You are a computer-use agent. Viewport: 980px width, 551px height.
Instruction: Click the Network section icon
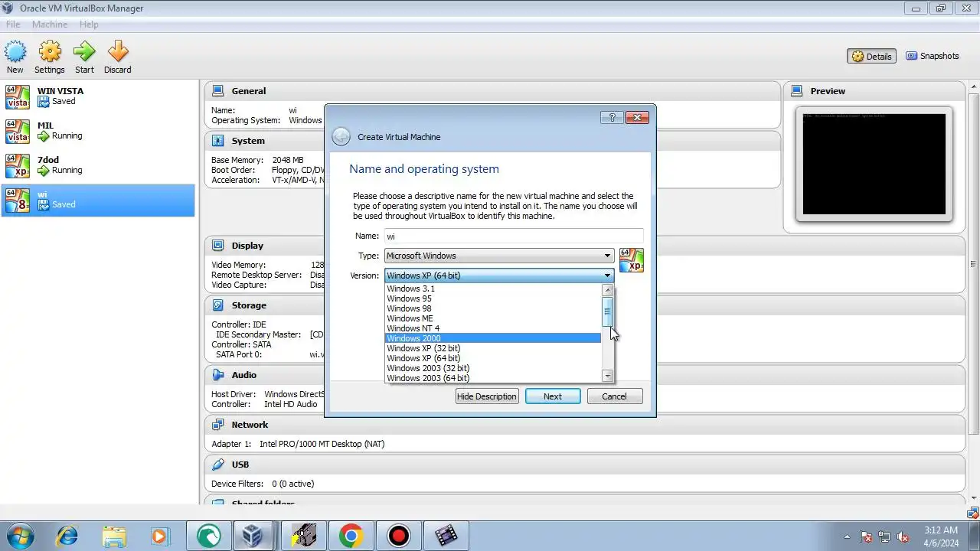[218, 425]
